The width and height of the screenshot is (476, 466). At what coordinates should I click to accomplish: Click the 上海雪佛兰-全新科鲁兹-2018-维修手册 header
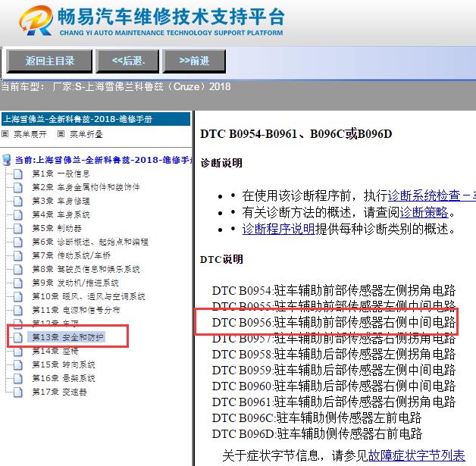96,119
